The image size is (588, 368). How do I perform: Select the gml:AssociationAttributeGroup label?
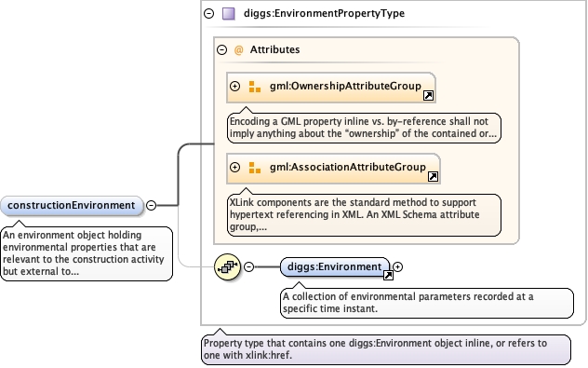click(348, 167)
